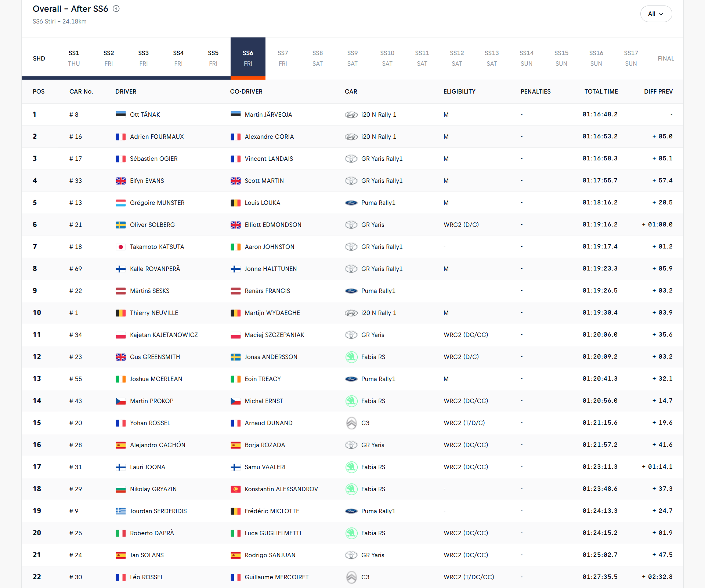This screenshot has height=588, width=705.
Task: Open the FINAL results tab
Action: (665, 58)
